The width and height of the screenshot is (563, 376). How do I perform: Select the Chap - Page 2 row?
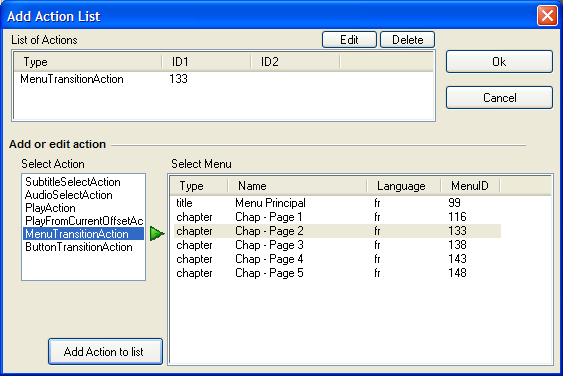[x=338, y=231]
